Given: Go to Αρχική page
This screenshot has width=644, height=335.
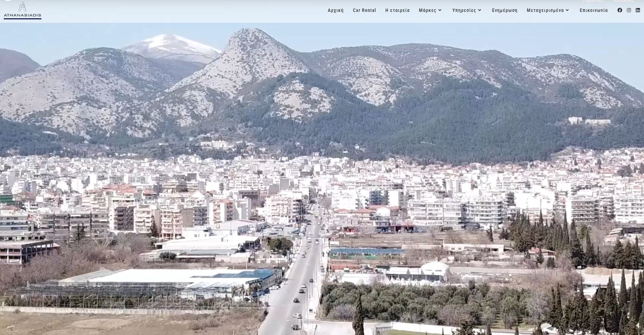Looking at the screenshot, I should 336,10.
